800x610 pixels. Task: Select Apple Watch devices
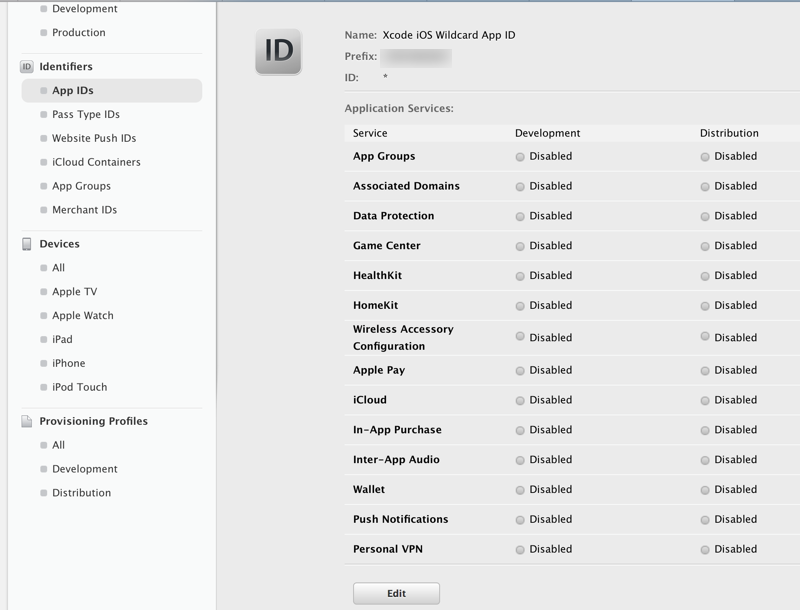[x=83, y=316]
